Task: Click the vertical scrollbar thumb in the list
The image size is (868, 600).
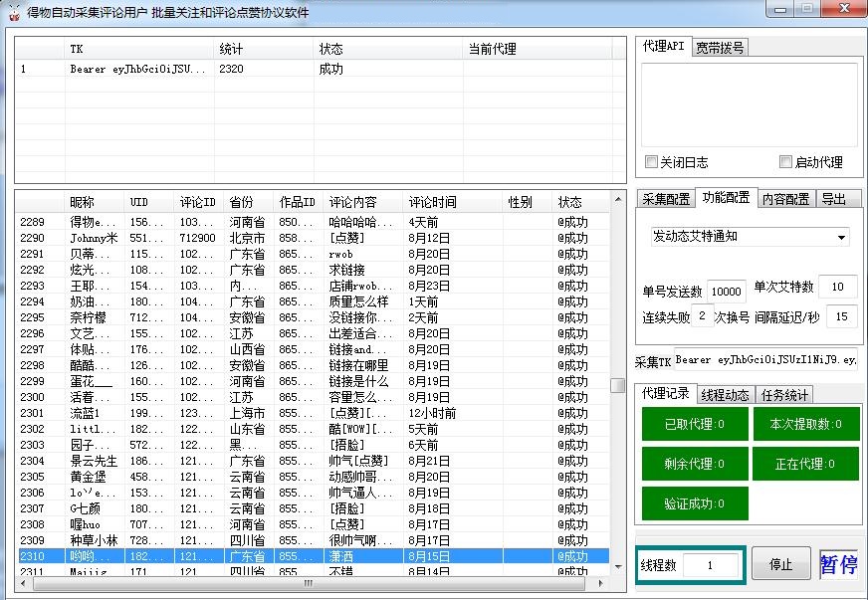Action: [x=617, y=386]
